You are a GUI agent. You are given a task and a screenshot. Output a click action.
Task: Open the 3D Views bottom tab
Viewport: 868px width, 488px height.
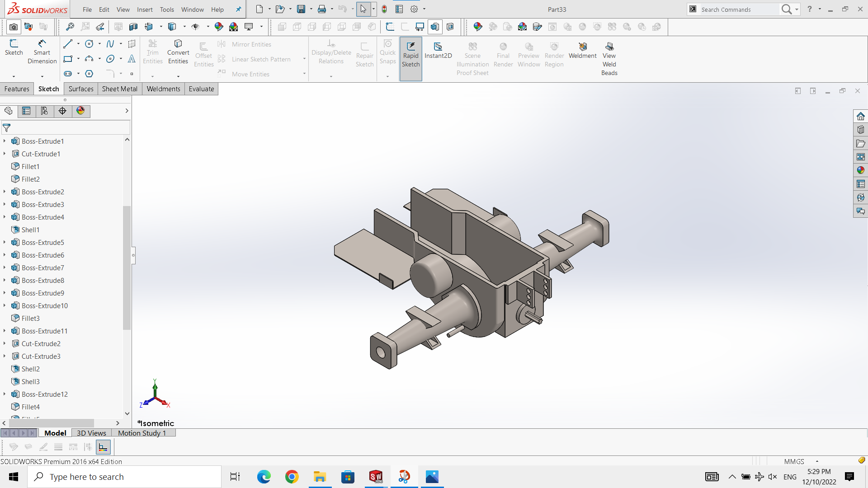[91, 433]
